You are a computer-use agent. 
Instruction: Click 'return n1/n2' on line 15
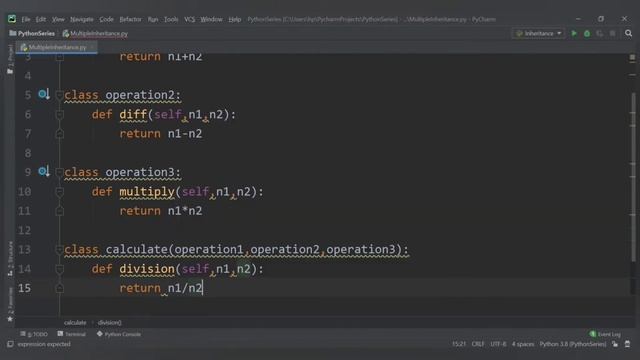point(161,288)
